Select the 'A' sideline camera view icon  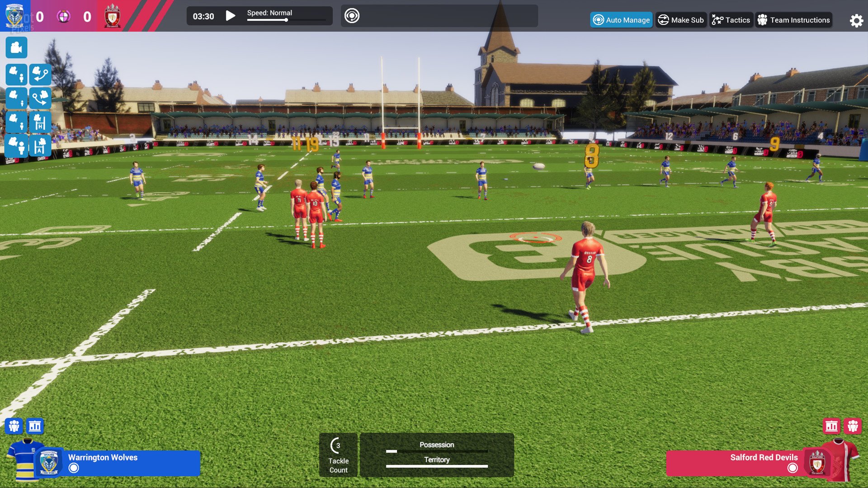pyautogui.click(x=40, y=146)
